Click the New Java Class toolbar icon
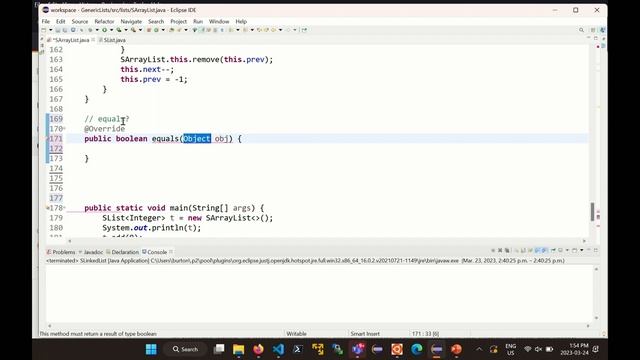Image resolution: width=640 pixels, height=360 pixels. coord(156,30)
